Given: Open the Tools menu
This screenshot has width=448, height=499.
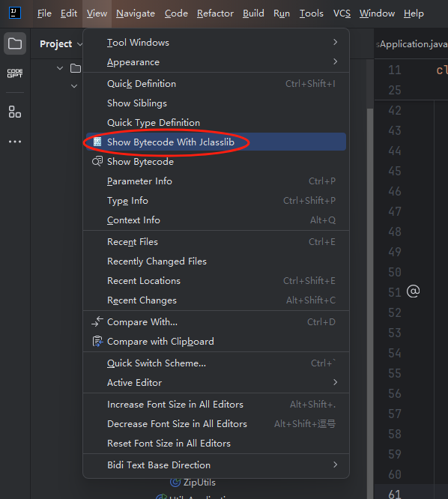Looking at the screenshot, I should pyautogui.click(x=311, y=13).
